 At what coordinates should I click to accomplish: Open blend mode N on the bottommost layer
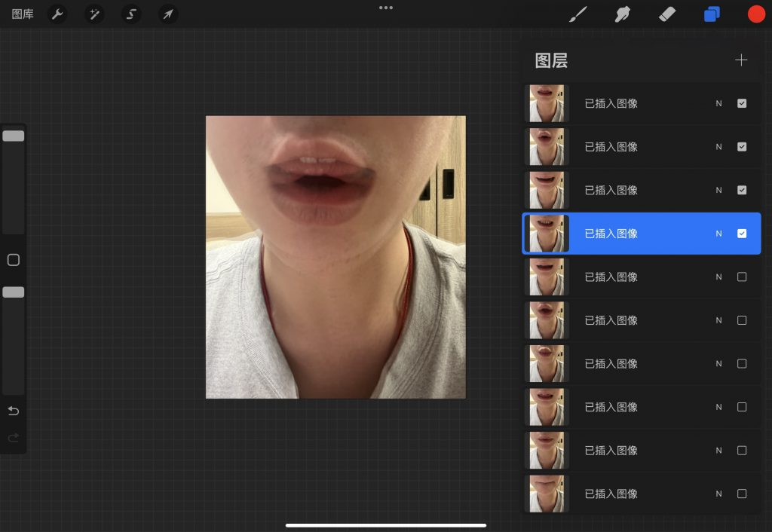coord(718,494)
